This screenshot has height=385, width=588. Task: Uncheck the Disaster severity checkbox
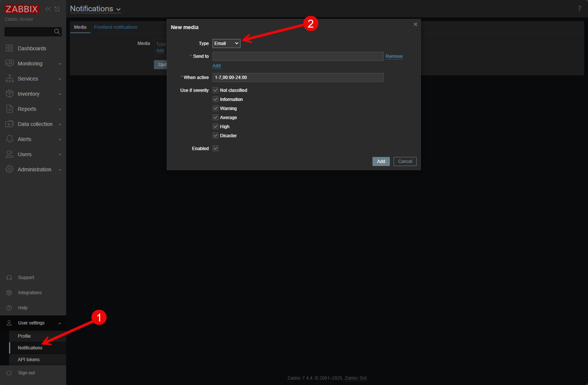click(x=215, y=135)
